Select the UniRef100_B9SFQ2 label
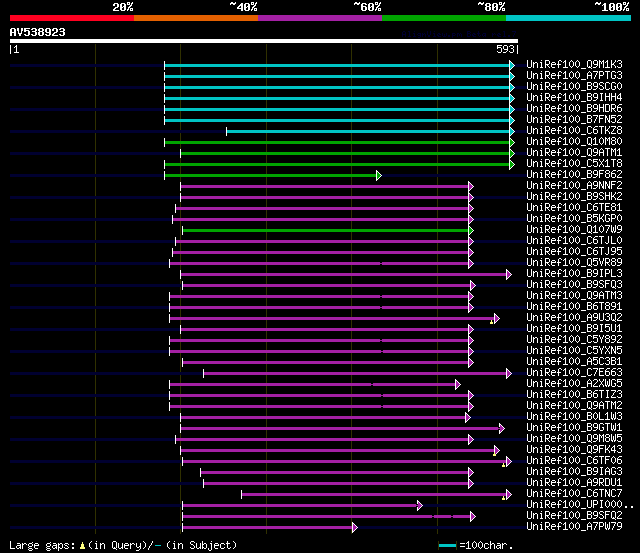The width and height of the screenshot is (640, 553). click(x=574, y=516)
